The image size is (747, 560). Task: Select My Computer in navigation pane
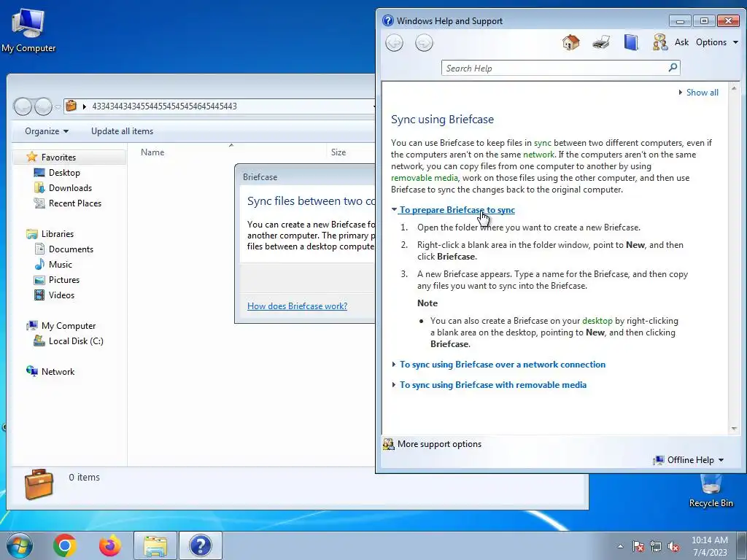coord(68,326)
